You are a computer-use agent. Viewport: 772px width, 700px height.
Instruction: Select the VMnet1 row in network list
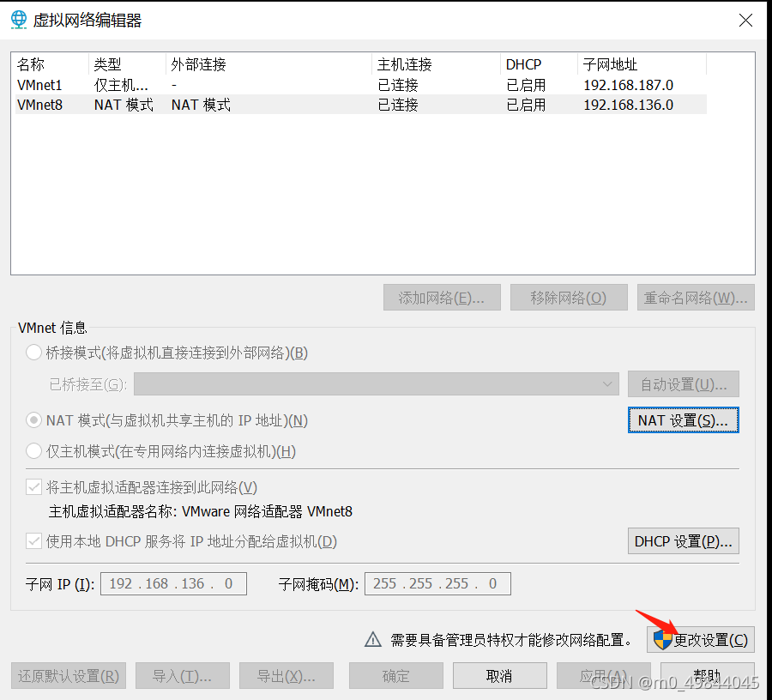pos(361,85)
